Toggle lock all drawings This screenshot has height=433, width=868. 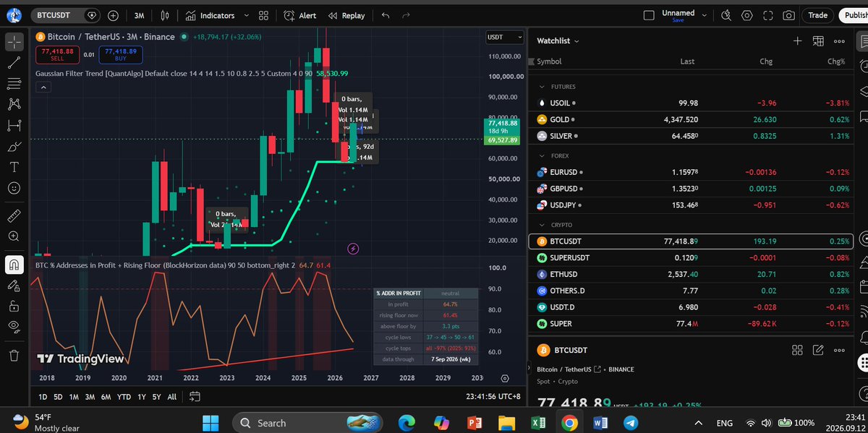[14, 306]
